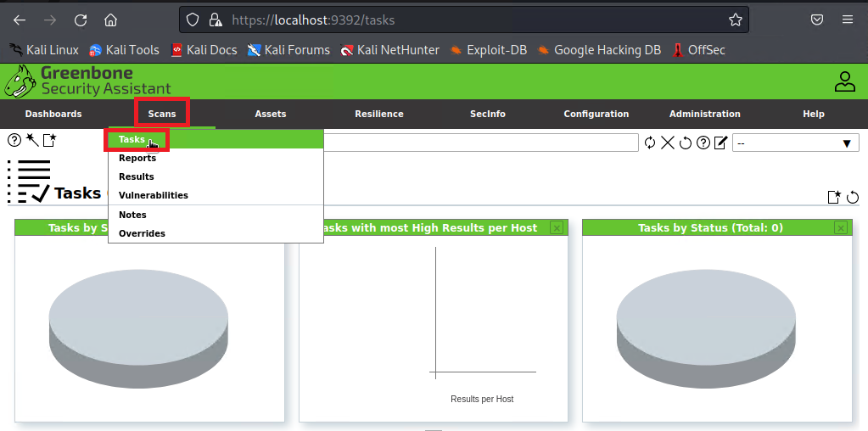The image size is (868, 431).
Task: Open tracking protection shield icon
Action: coord(192,20)
